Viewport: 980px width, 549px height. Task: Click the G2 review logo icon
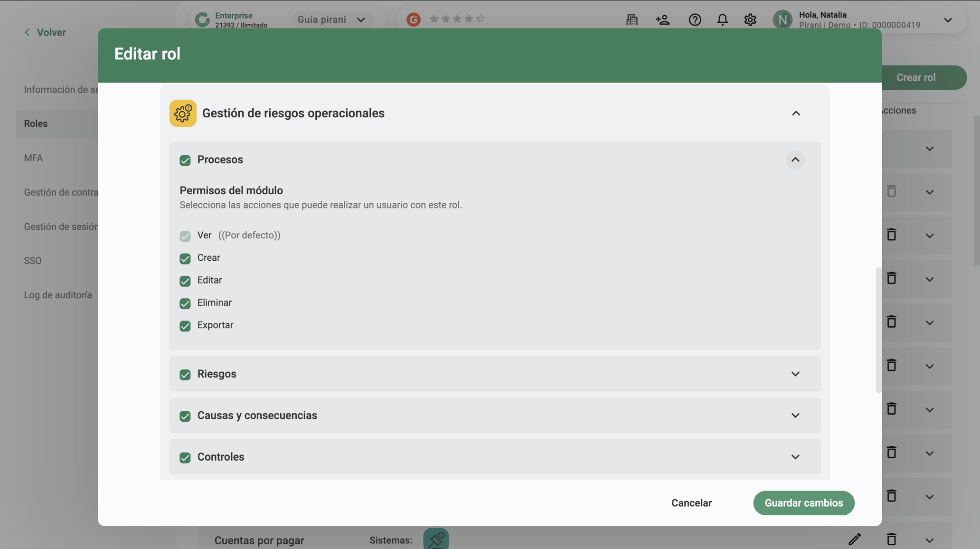point(414,19)
